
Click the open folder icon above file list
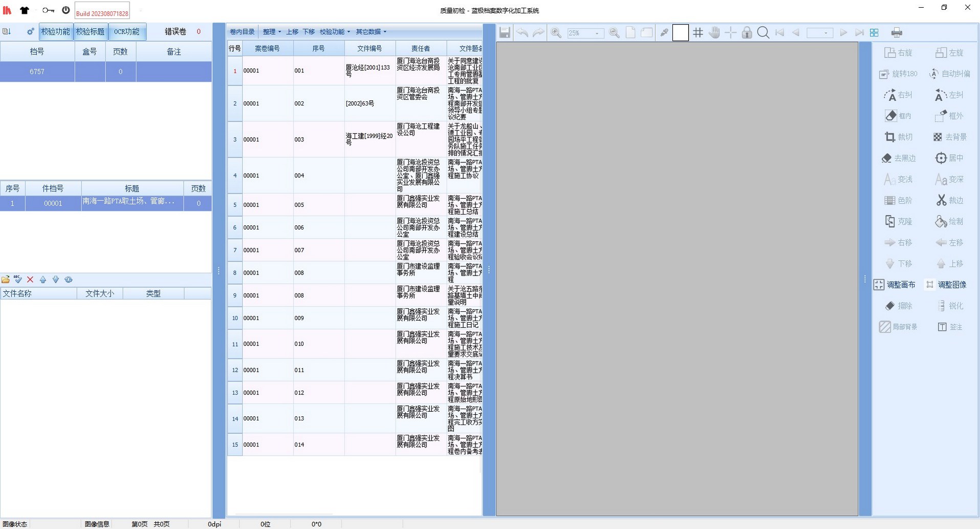6,280
